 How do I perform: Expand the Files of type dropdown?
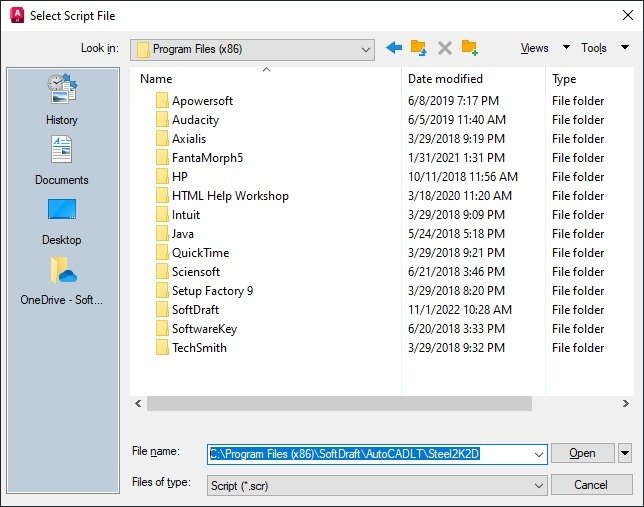[538, 486]
